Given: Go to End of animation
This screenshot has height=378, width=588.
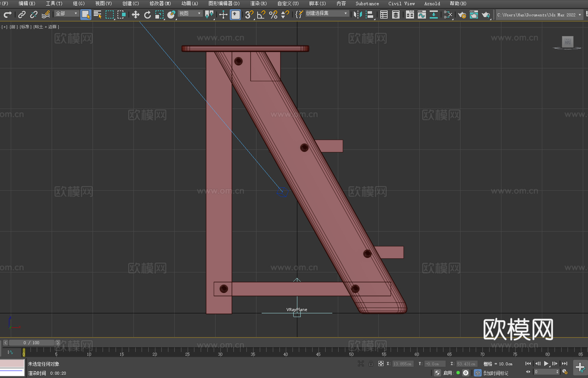Looking at the screenshot, I should click(x=565, y=364).
